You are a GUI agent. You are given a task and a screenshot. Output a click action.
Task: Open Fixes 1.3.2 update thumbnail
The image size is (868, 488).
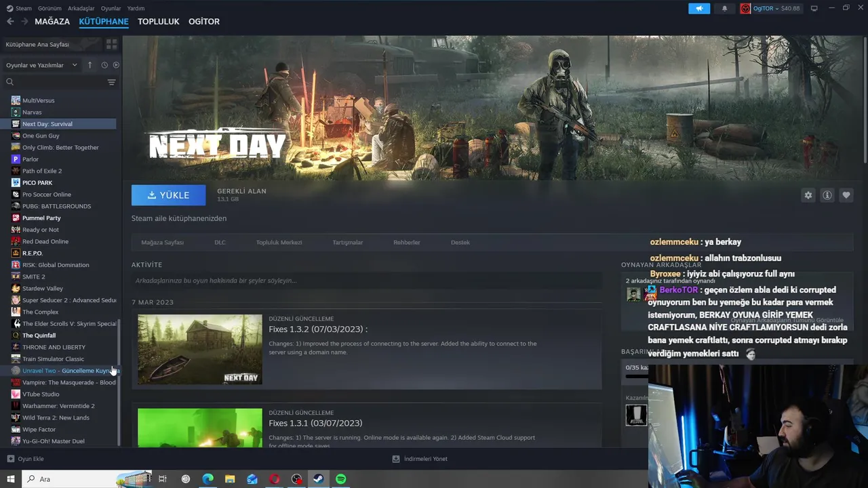(x=200, y=349)
